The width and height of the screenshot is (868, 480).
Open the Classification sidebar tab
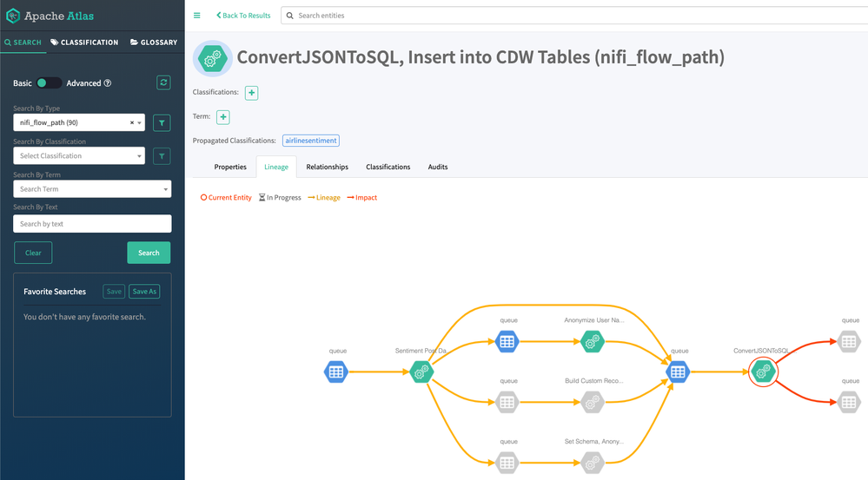pos(84,43)
